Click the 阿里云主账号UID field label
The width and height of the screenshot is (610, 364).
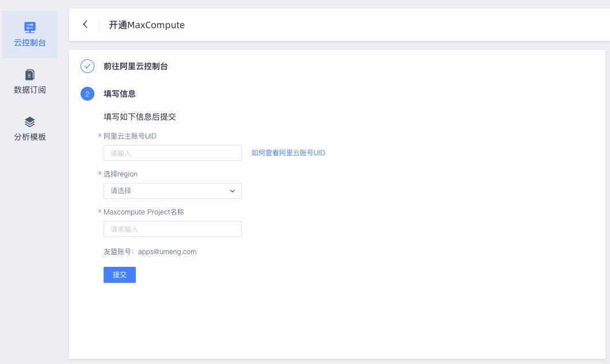click(130, 136)
